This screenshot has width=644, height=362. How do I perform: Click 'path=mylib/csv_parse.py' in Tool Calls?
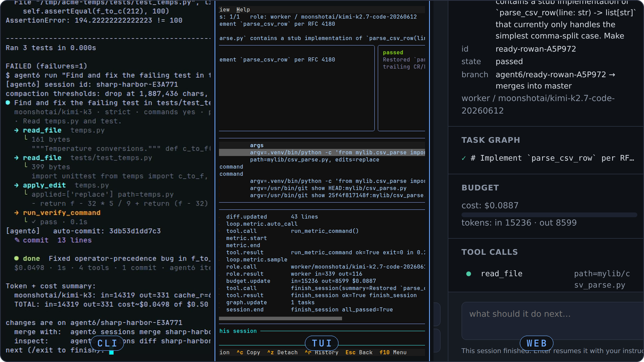[x=602, y=280]
